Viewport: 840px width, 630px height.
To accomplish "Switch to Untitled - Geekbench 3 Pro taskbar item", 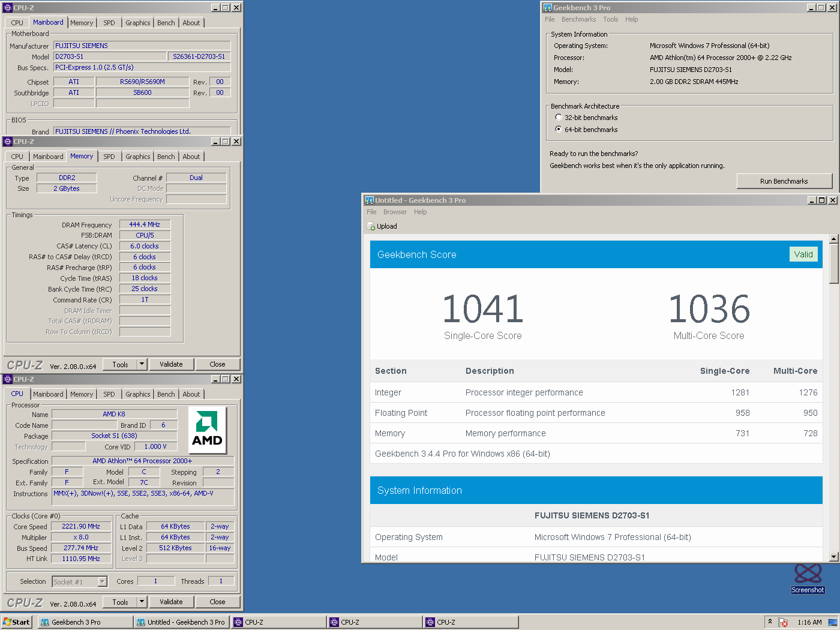I will (182, 622).
